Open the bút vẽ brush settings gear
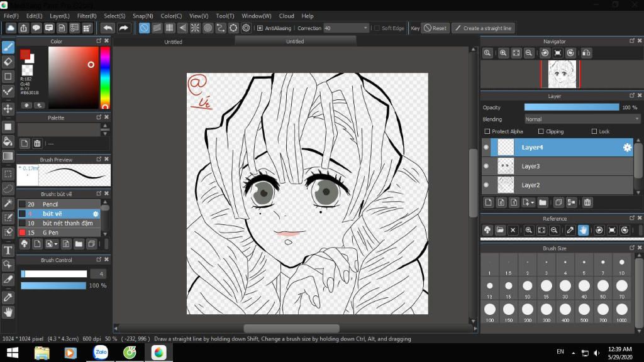 coord(96,214)
